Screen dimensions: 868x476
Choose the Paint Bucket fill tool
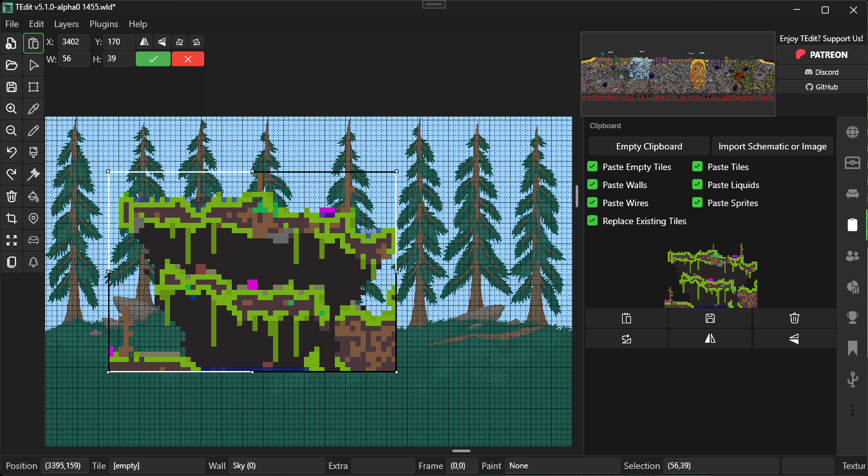33,196
